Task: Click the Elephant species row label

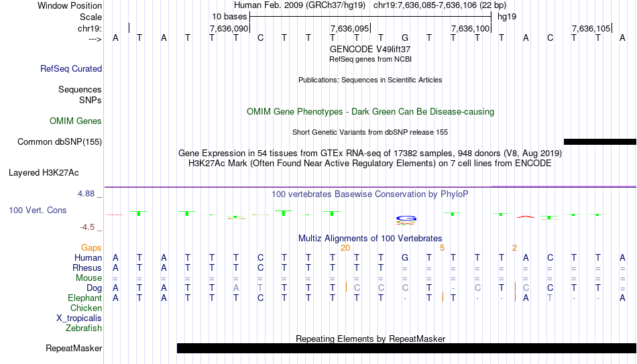Action: click(x=84, y=298)
